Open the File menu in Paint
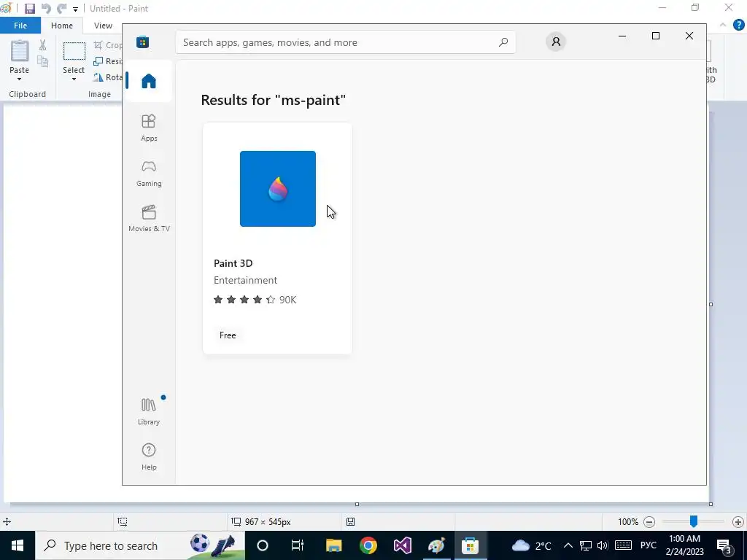This screenshot has width=747, height=560. [20, 26]
